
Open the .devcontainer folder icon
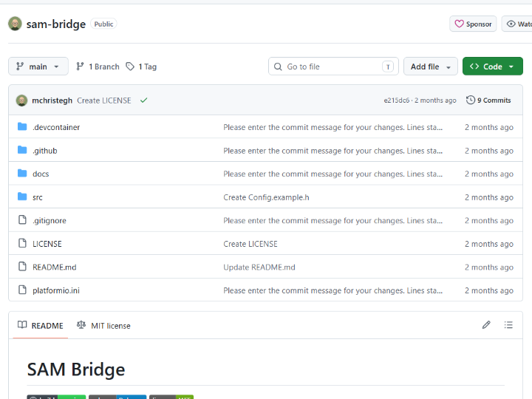click(22, 127)
